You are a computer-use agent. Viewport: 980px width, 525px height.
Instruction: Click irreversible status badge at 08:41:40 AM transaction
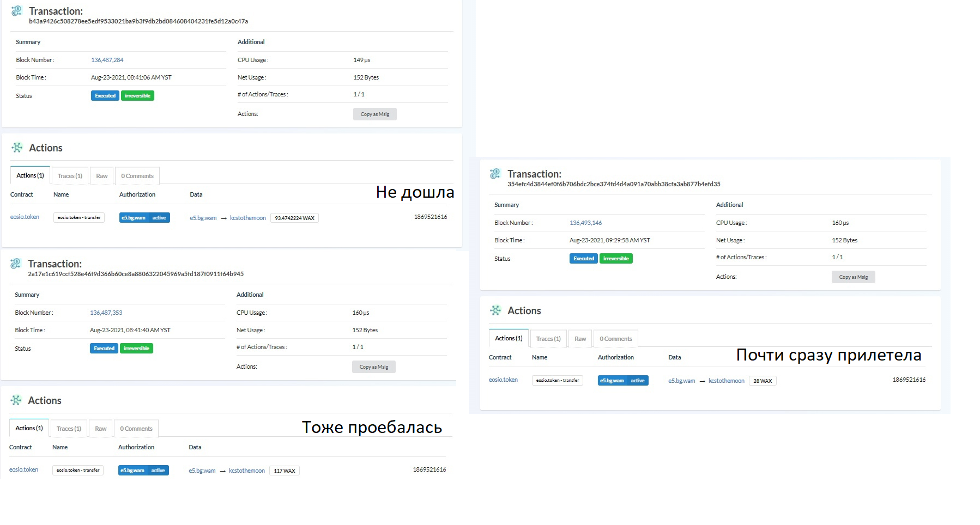click(136, 348)
